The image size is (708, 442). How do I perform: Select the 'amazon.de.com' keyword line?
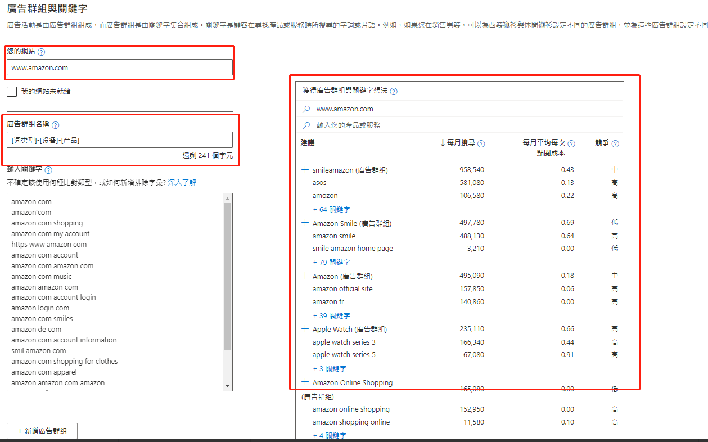(36, 329)
